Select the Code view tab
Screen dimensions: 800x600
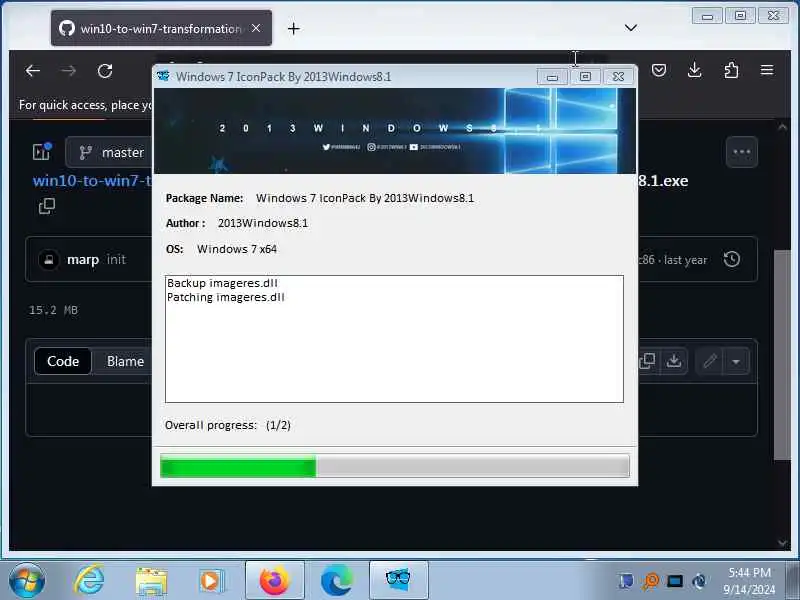[x=63, y=361]
